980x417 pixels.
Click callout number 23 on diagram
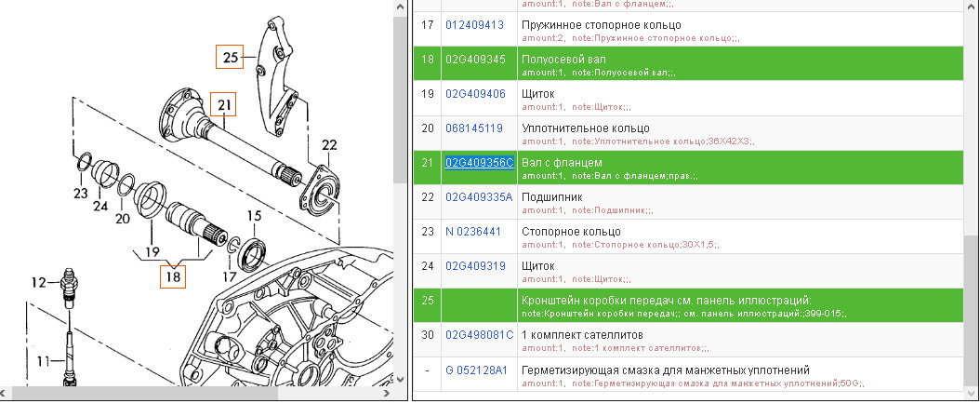(80, 194)
